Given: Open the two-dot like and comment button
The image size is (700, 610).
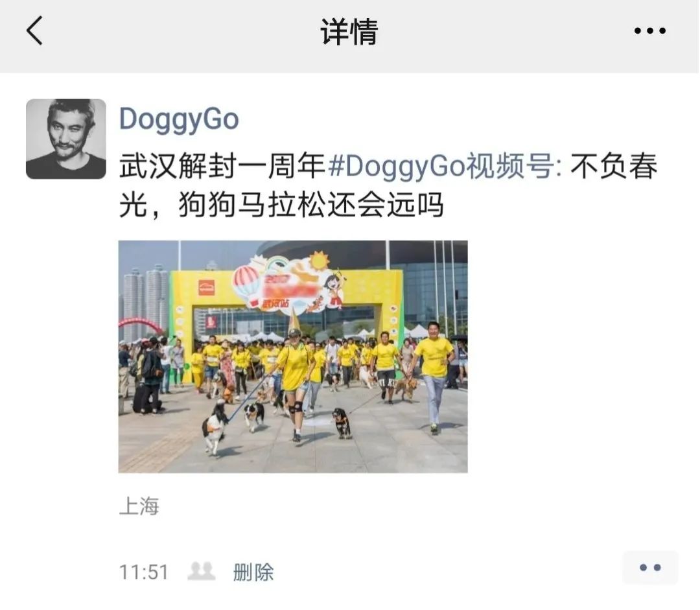Looking at the screenshot, I should (x=650, y=568).
